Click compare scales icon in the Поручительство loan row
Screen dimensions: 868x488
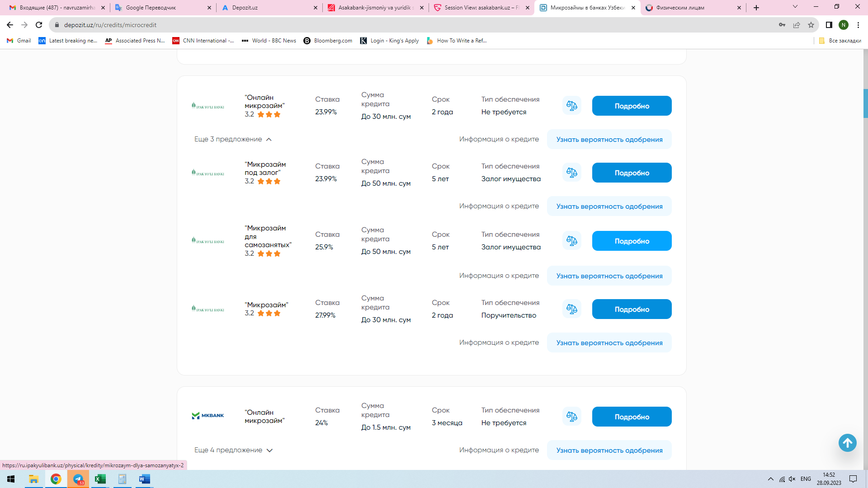572,309
